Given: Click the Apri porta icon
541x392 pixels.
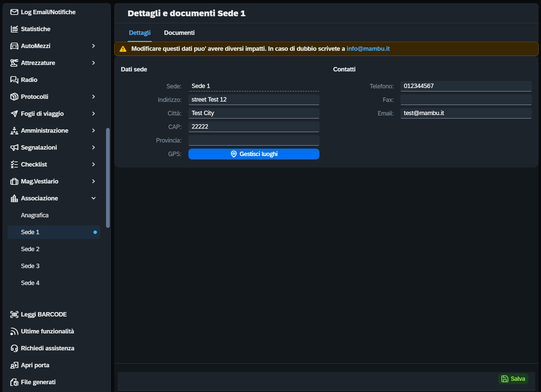Looking at the screenshot, I should point(14,365).
